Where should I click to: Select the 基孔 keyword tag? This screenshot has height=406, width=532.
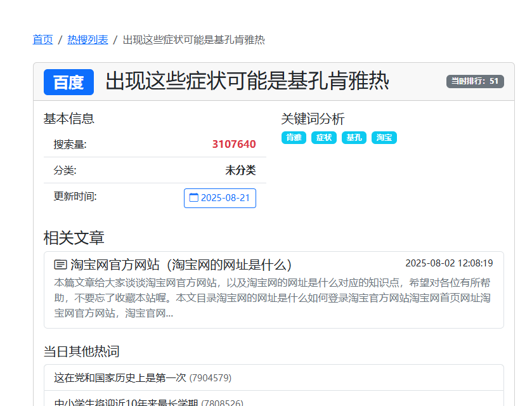pyautogui.click(x=354, y=137)
